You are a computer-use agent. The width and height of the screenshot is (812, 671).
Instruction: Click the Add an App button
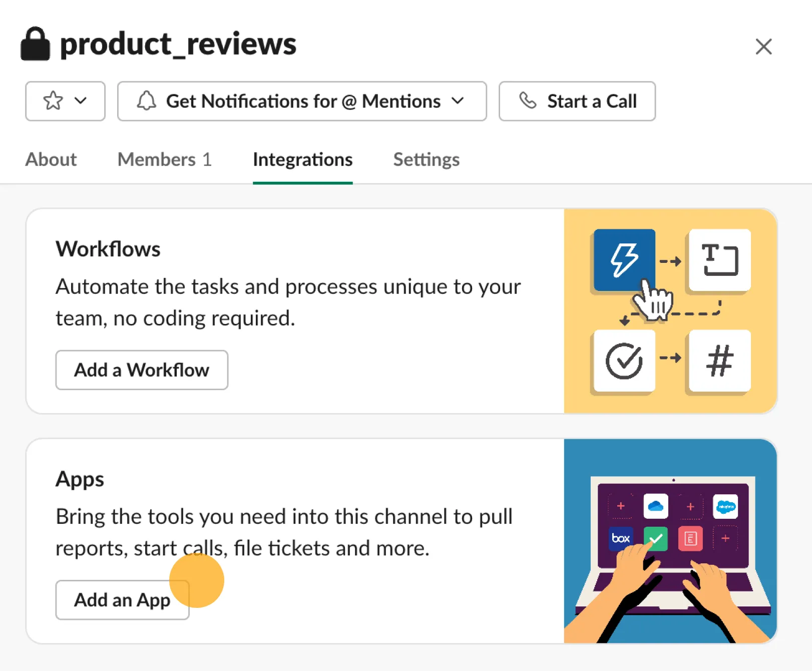(x=122, y=600)
